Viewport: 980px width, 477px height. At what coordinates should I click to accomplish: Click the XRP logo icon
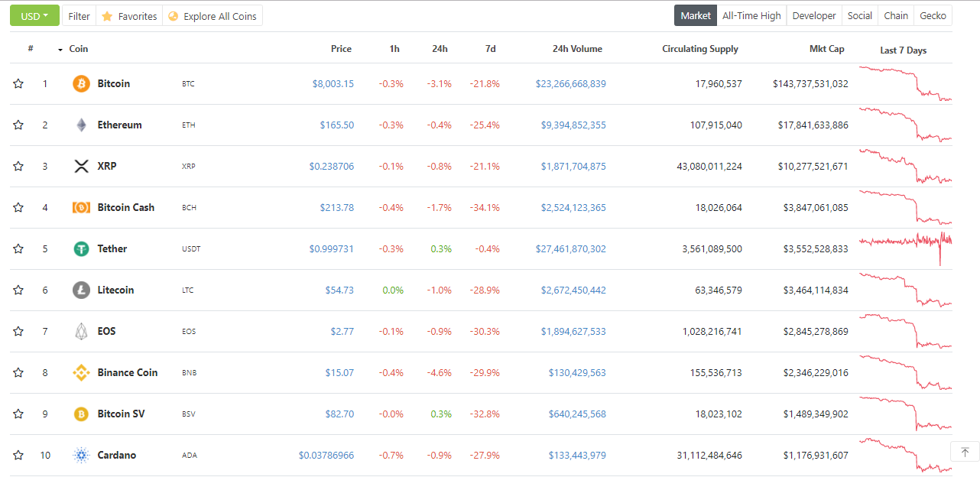point(81,167)
